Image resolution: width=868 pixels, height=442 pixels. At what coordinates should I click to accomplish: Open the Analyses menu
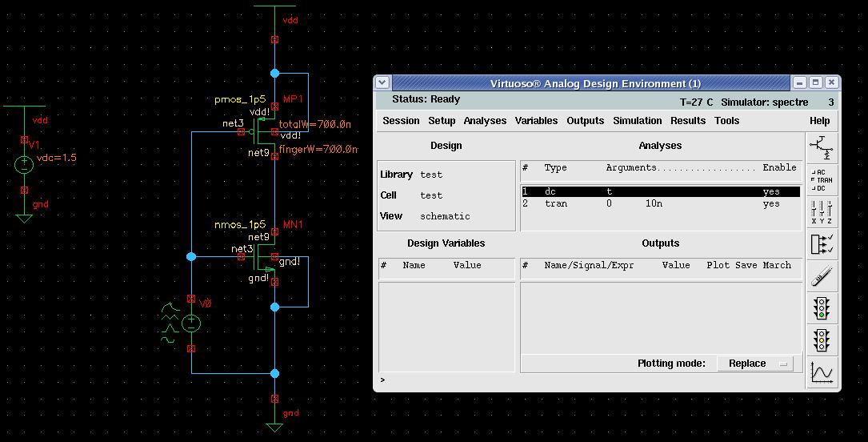(x=485, y=121)
